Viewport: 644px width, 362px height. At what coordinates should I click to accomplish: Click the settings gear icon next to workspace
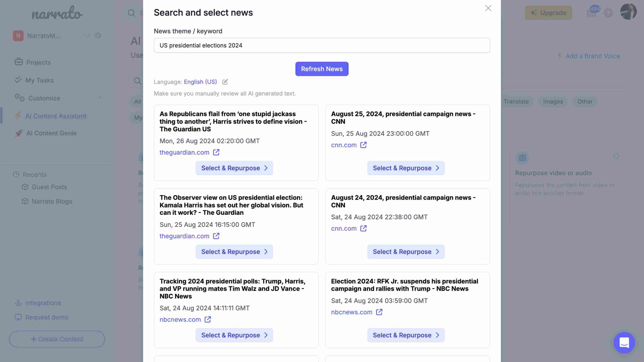pyautogui.click(x=98, y=35)
